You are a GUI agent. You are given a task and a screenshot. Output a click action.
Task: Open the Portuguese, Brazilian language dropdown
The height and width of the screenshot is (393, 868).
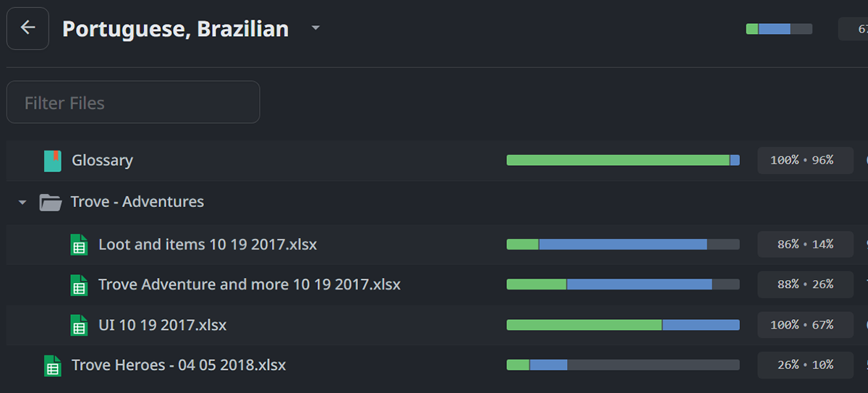coord(315,28)
